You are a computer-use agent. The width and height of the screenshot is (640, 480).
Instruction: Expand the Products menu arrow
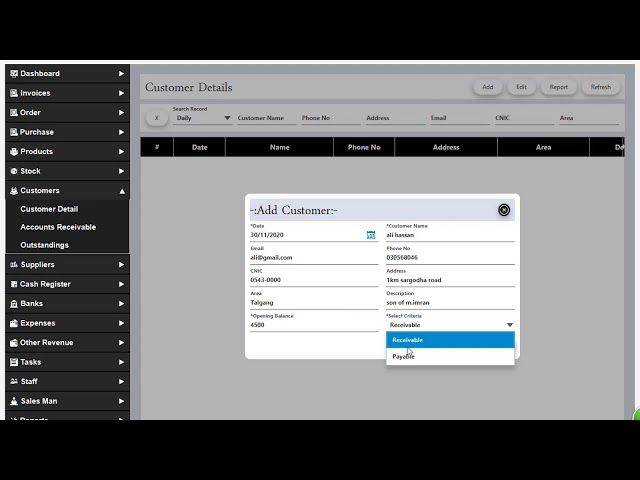(x=121, y=152)
